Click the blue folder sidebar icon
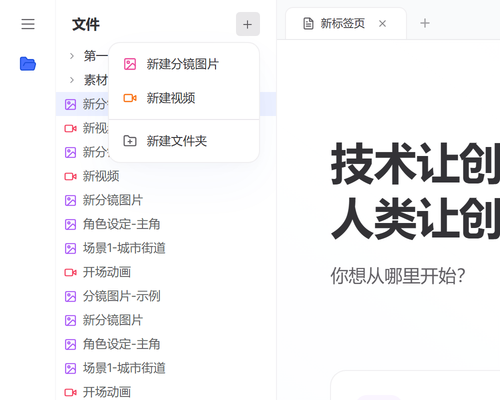The width and height of the screenshot is (500, 400). coord(28,64)
